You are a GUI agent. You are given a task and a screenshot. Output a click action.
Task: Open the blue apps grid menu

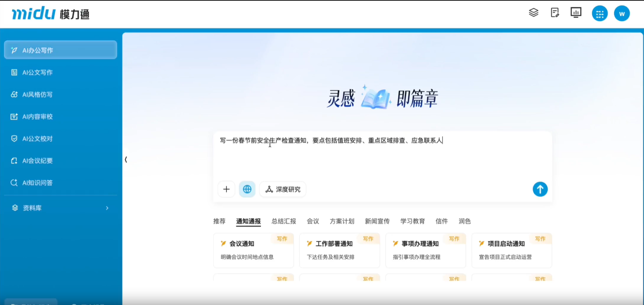click(599, 13)
